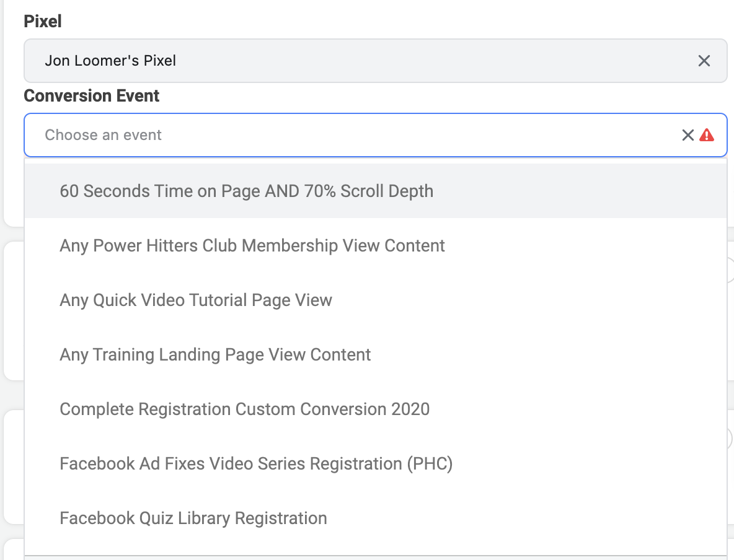The image size is (734, 560).
Task: Click the partially hidden round control near Registration (PHC)
Action: 730,439
